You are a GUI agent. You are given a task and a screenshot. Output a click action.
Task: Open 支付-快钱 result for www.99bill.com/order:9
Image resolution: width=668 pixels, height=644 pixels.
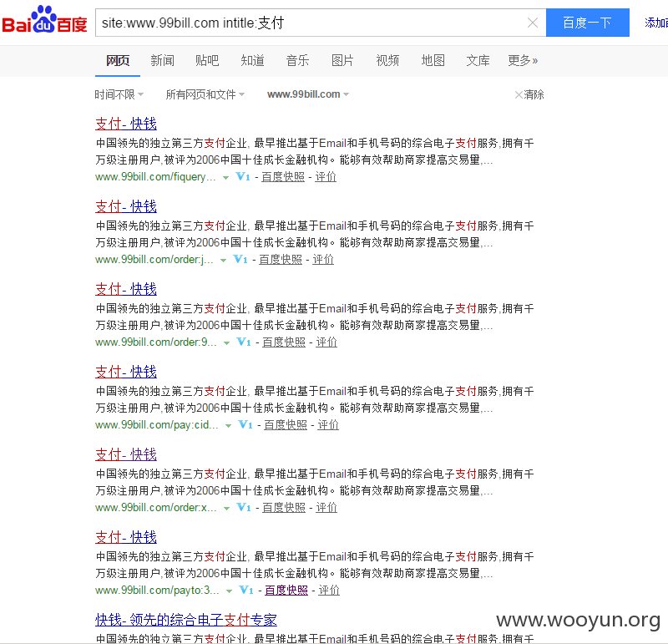tap(126, 289)
